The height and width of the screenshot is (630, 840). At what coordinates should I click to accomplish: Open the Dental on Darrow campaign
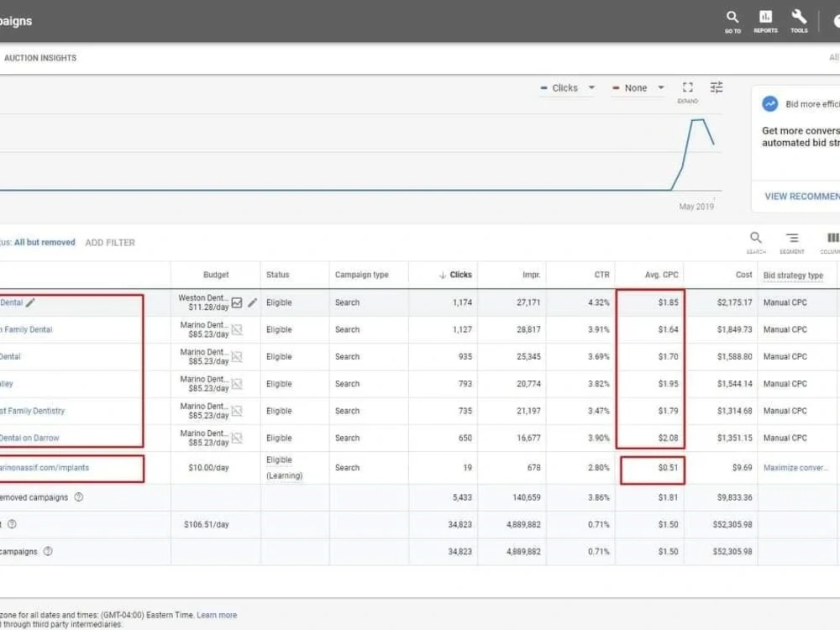coord(29,438)
